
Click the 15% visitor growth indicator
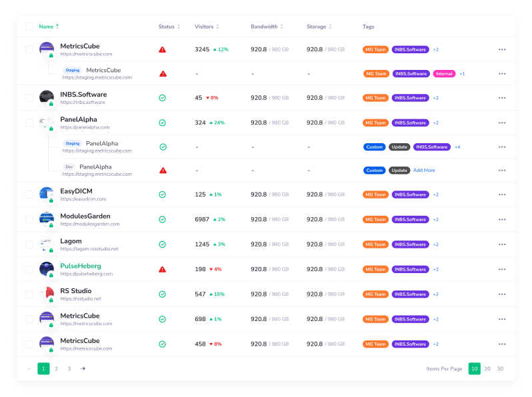217,294
